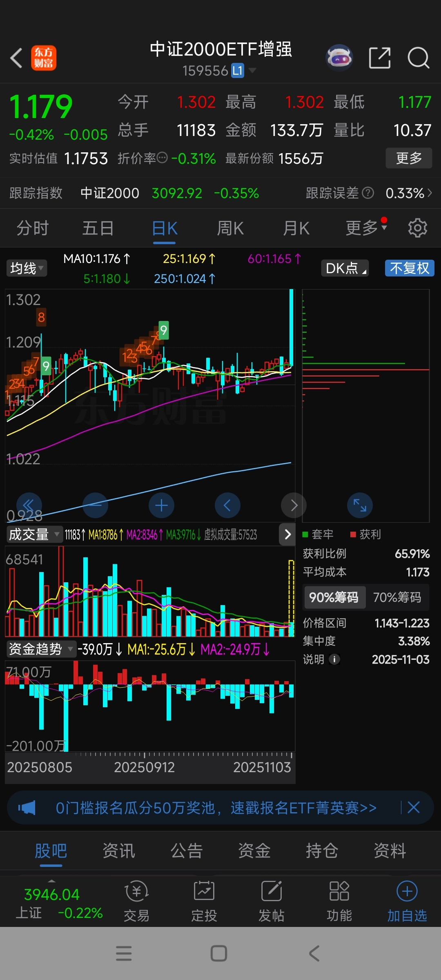Tap the chip distribution chart
Viewport: 441px width, 980px height.
point(365,405)
